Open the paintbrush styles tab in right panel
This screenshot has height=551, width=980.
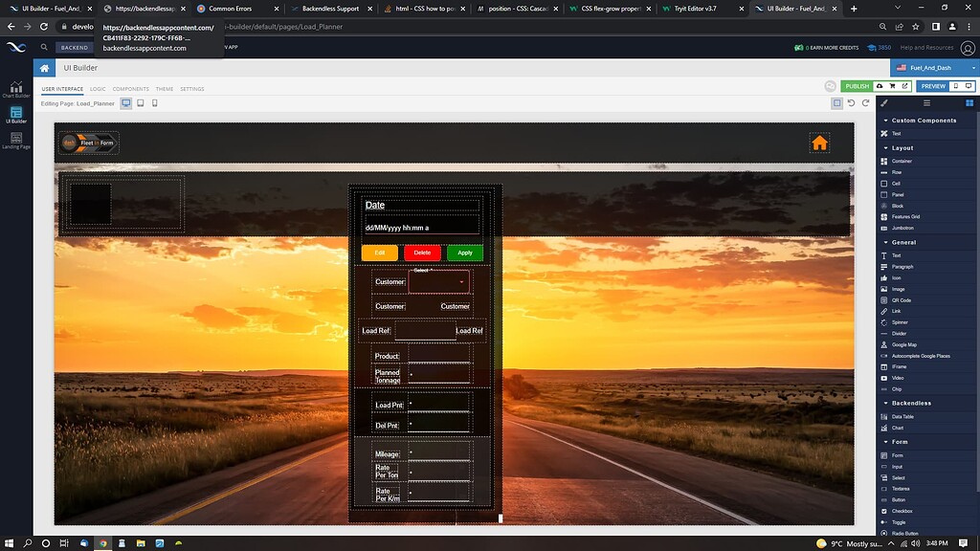(884, 102)
